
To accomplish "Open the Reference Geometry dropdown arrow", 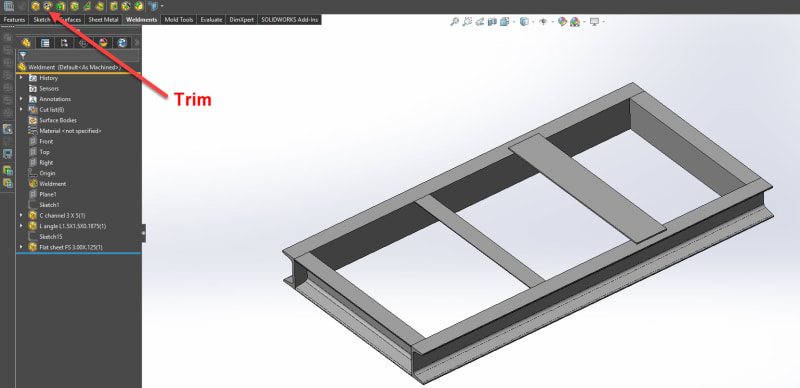I will pos(162,6).
